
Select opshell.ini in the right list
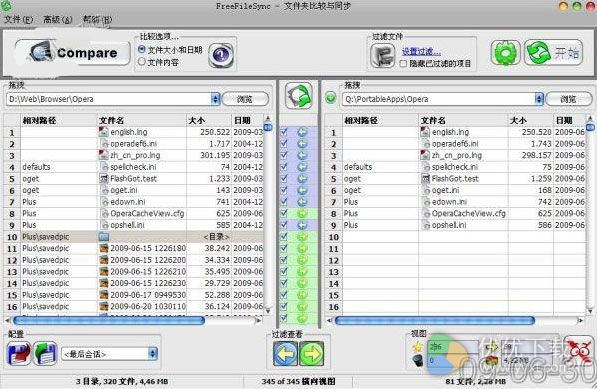tap(449, 225)
